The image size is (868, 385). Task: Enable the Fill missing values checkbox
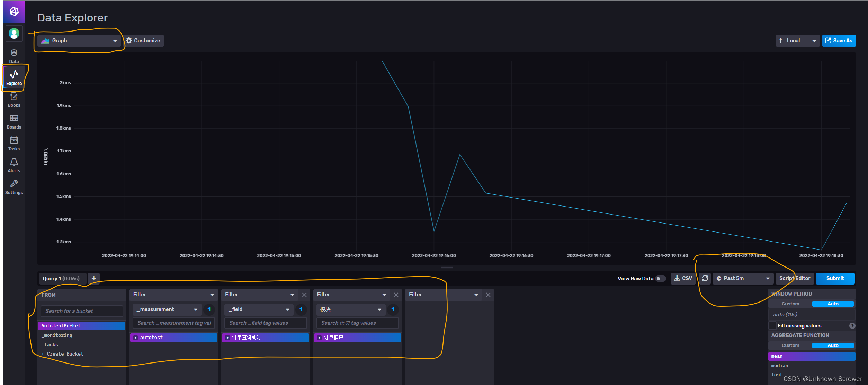pyautogui.click(x=772, y=326)
